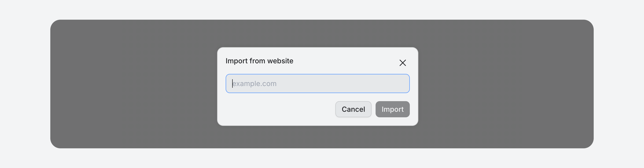
Task: Click the light page background below the overlay
Action: tap(322, 158)
